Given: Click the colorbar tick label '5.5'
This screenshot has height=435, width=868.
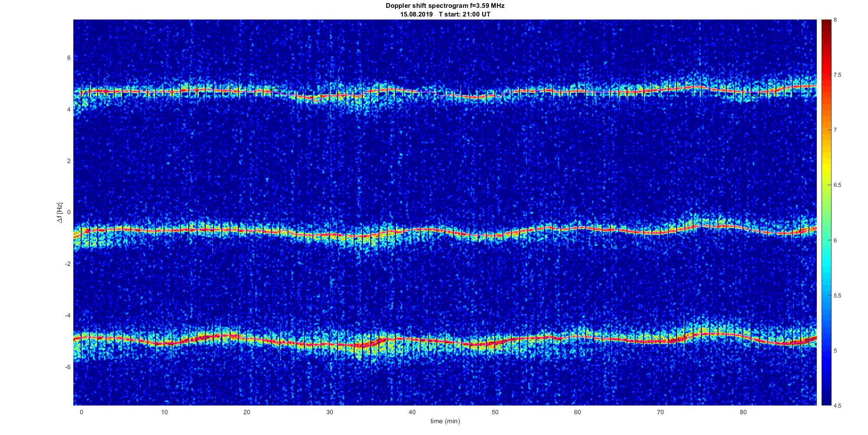Looking at the screenshot, I should [838, 296].
